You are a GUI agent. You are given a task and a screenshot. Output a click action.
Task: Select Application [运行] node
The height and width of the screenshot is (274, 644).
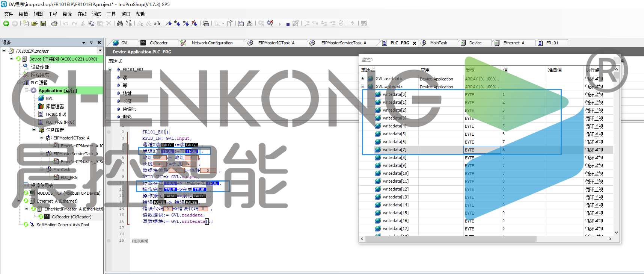57,91
